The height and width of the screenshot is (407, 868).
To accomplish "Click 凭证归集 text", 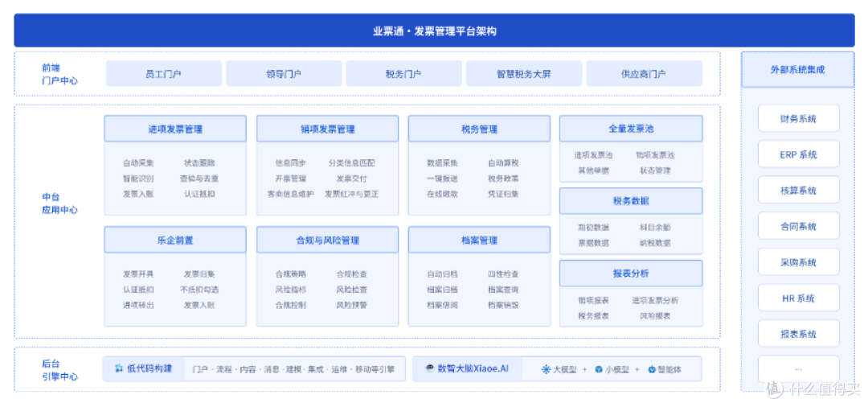I will (503, 194).
